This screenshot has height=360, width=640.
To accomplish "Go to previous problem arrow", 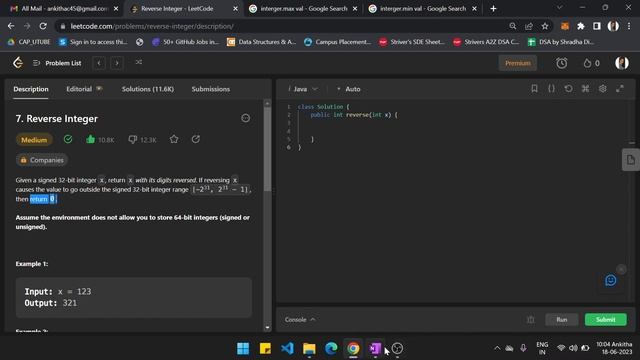I will [99, 63].
